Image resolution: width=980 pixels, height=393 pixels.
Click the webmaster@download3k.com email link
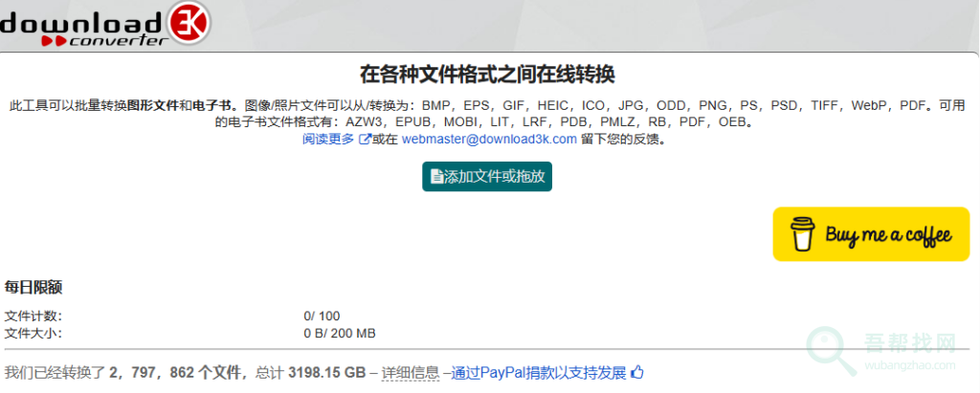tap(489, 140)
